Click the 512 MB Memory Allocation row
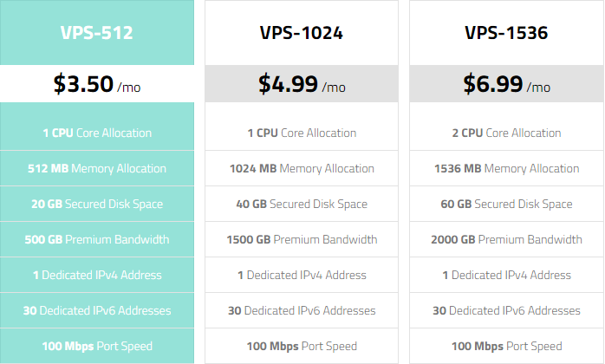 click(97, 169)
